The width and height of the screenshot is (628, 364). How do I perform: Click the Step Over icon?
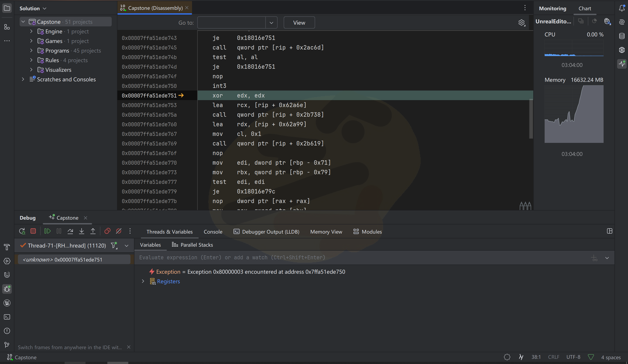pos(70,231)
